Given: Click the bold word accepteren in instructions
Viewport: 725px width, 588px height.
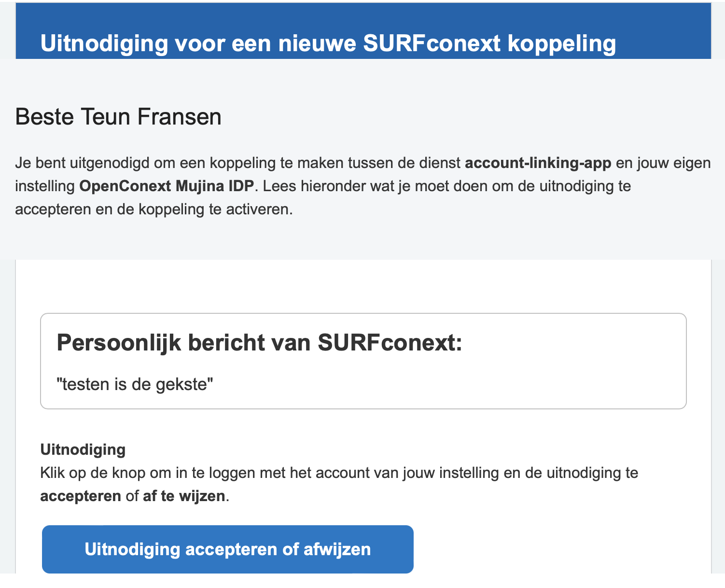Looking at the screenshot, I should (81, 496).
